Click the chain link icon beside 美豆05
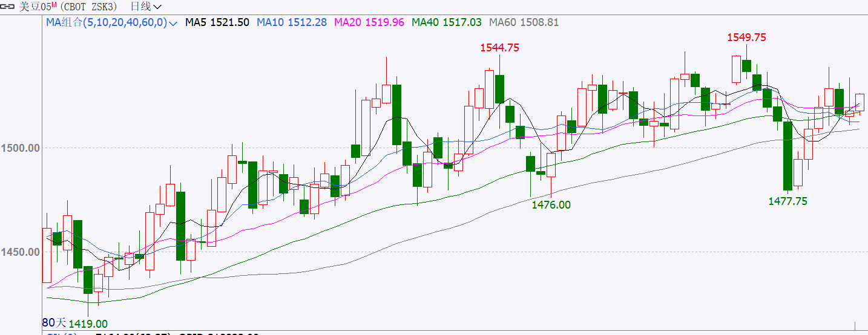This screenshot has width=868, height=335. pos(8,7)
